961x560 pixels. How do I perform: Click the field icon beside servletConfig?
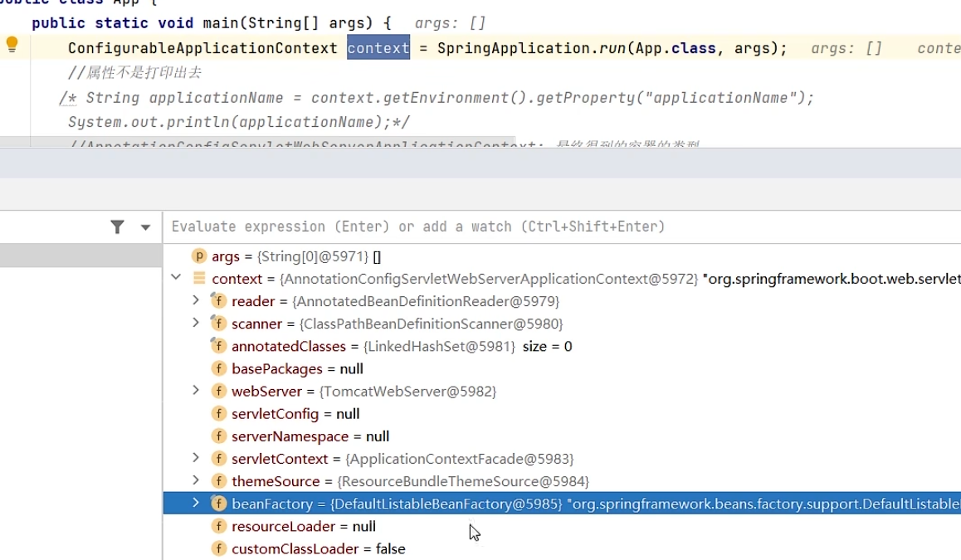tap(219, 413)
